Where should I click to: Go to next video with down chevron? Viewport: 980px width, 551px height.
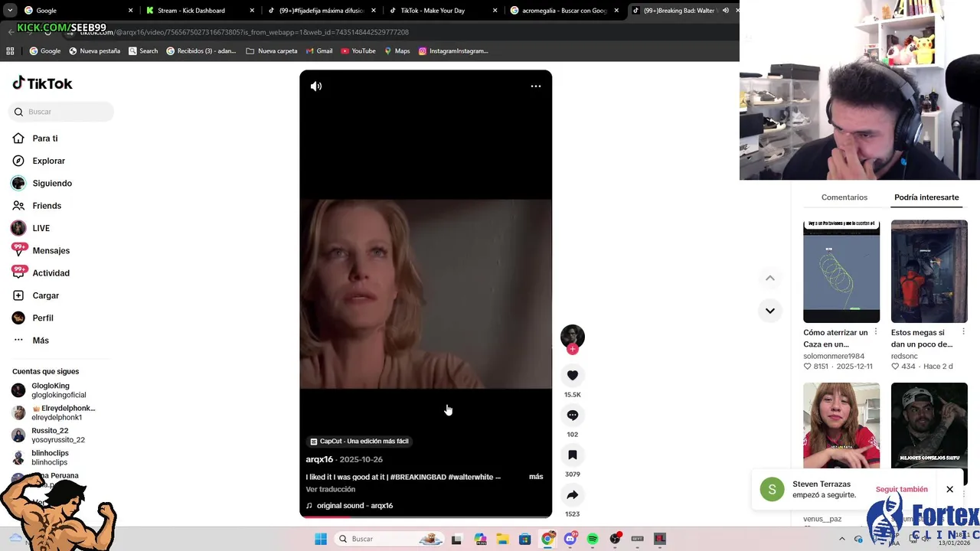point(770,311)
